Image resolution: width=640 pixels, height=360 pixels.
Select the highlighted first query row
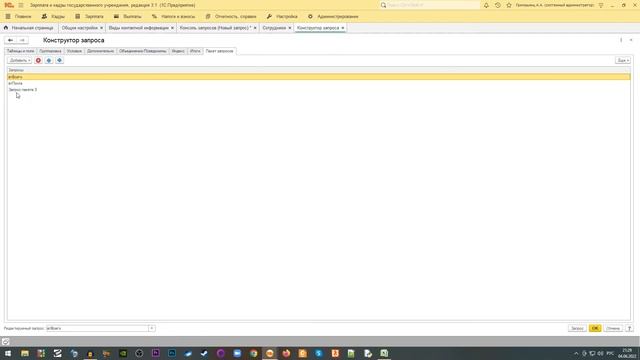click(x=319, y=77)
